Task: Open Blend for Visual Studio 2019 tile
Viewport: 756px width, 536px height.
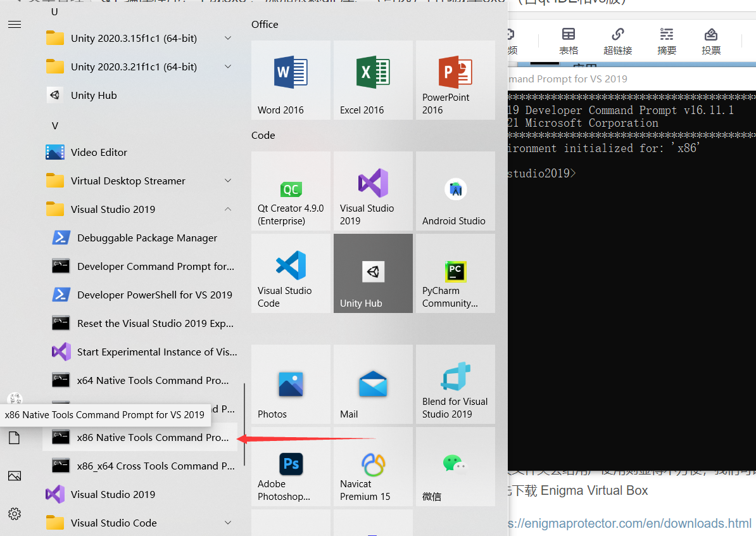Action: (x=456, y=385)
